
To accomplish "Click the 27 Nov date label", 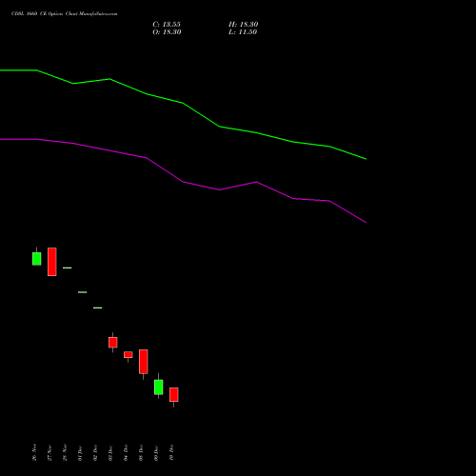I will 50,453.
